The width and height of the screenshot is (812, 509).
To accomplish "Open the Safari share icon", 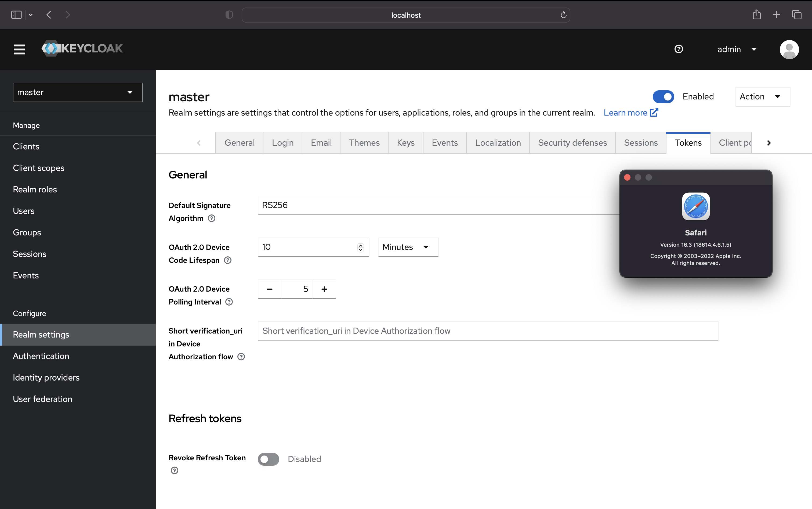I will point(757,15).
